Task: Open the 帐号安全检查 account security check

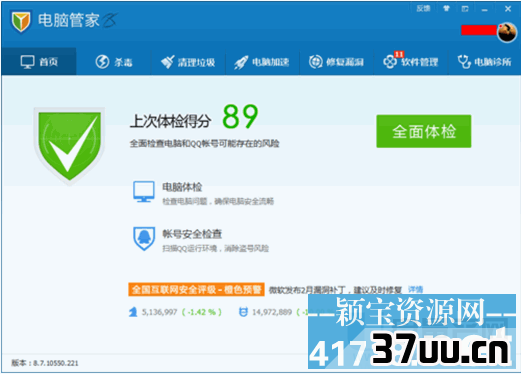Action: tap(201, 239)
